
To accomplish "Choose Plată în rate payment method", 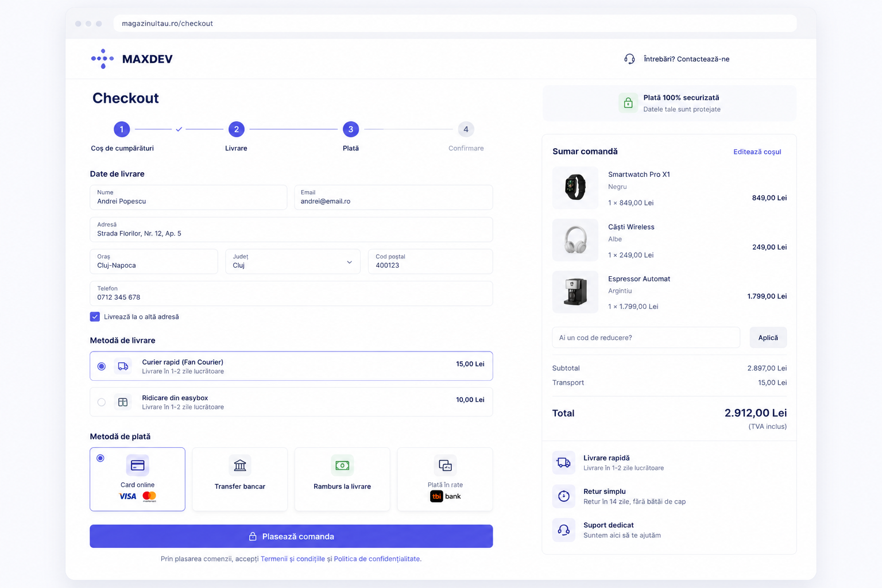I will coord(445,479).
